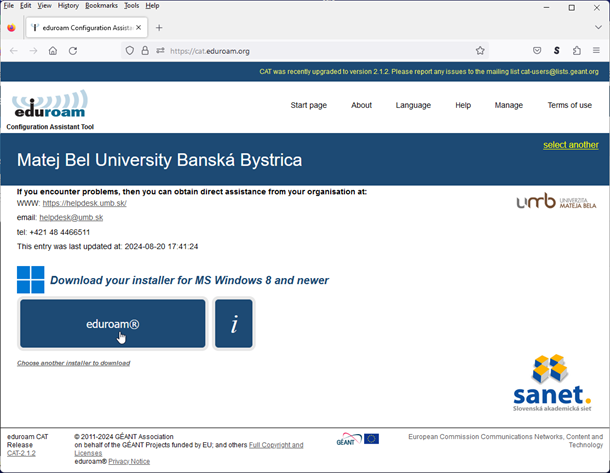Click the select another link
This screenshot has width=610, height=473.
tap(571, 145)
